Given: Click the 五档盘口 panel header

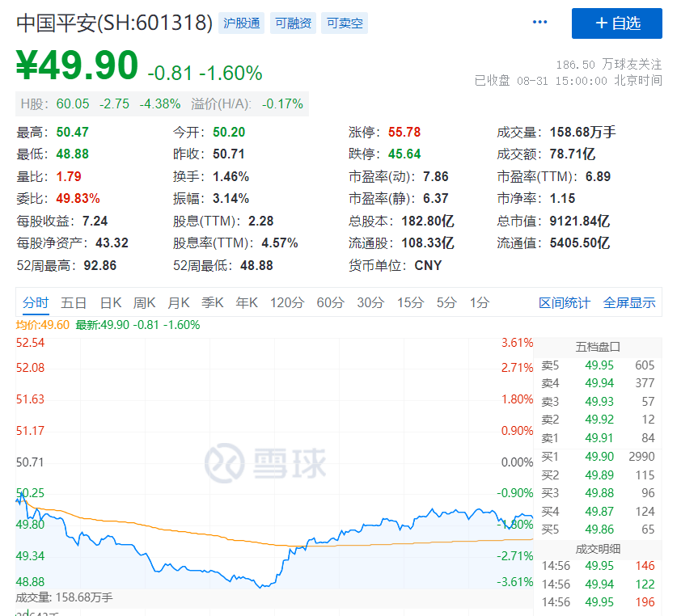Looking at the screenshot, I should point(598,347).
